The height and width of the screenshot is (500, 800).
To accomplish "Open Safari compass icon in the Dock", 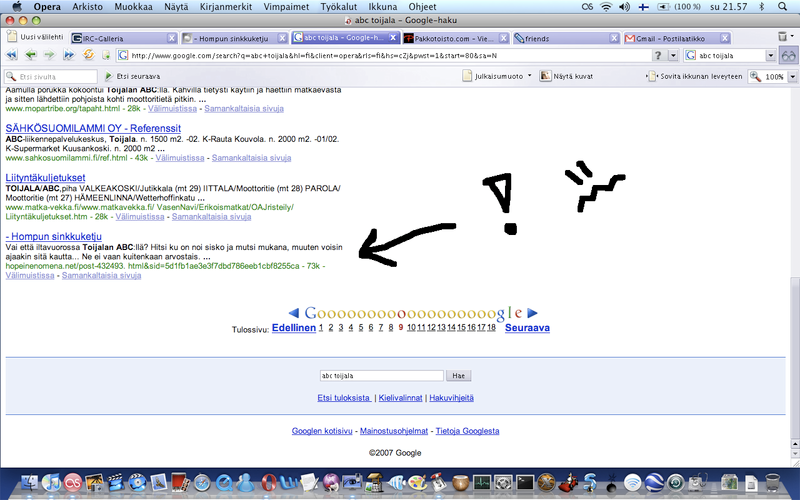I will point(202,483).
